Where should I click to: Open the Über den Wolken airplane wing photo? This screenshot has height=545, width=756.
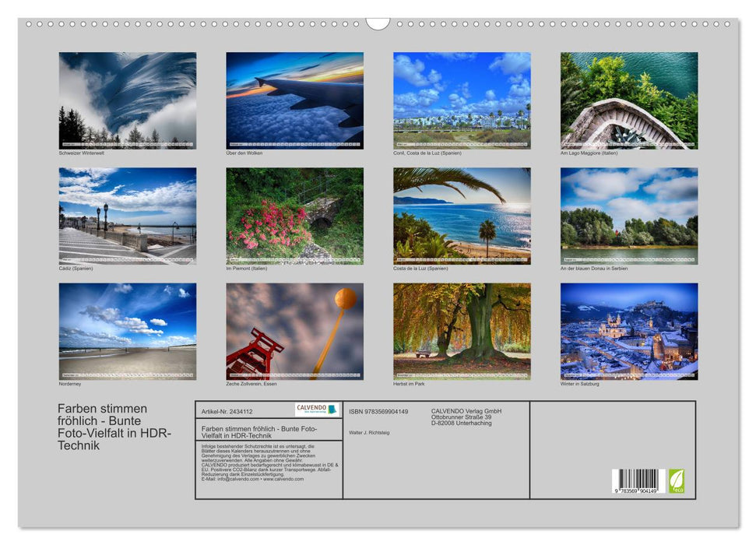coord(294,100)
